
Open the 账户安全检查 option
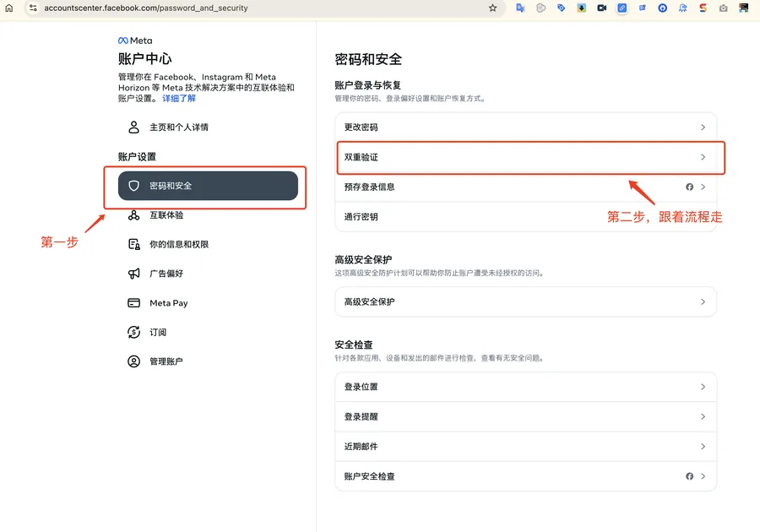525,476
